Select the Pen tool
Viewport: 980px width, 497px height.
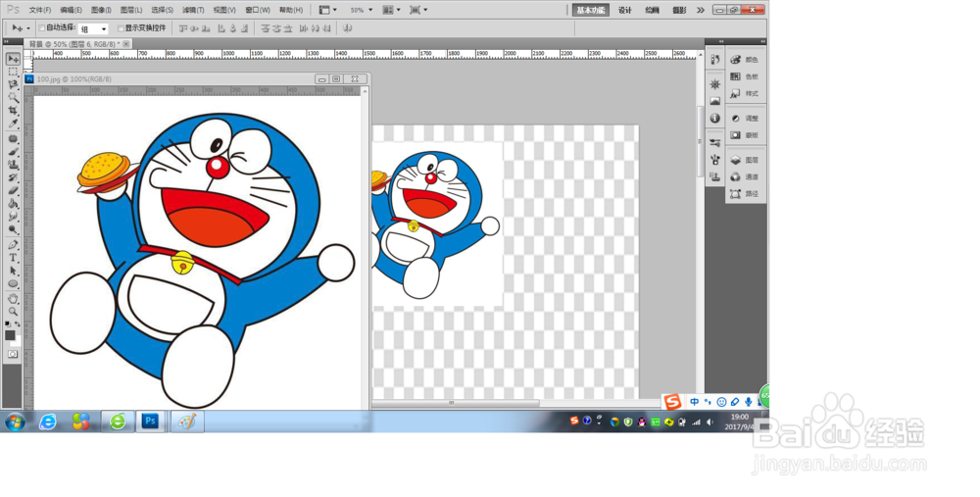pyautogui.click(x=13, y=245)
